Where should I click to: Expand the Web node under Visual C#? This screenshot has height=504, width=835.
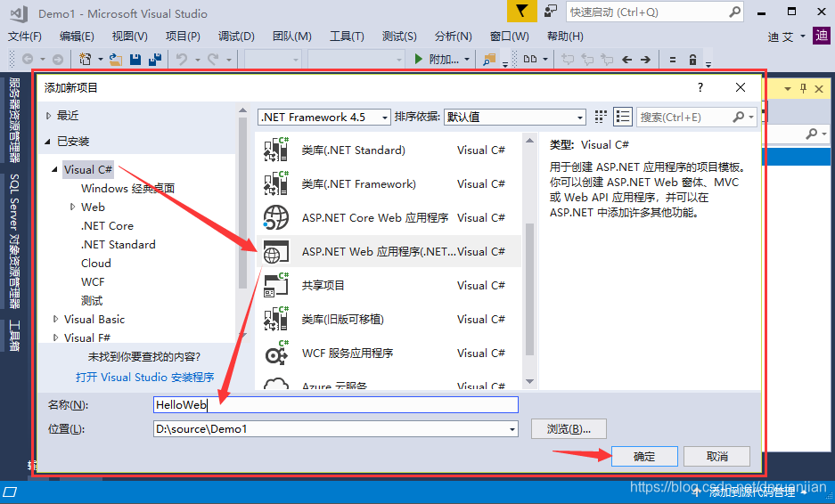[x=72, y=207]
